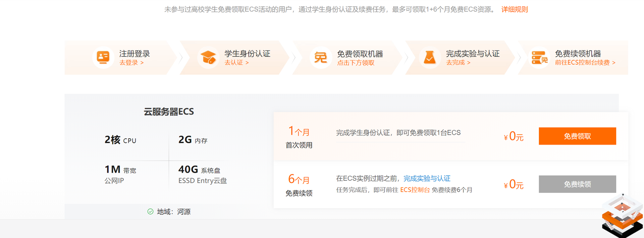Screen dimensions: 644x238
Task: Select the 完成实验与认证 step heading
Action: [x=473, y=54]
